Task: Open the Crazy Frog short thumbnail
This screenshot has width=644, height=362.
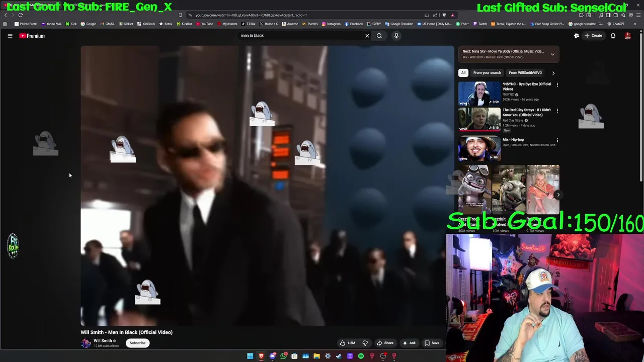Action: 474,189
